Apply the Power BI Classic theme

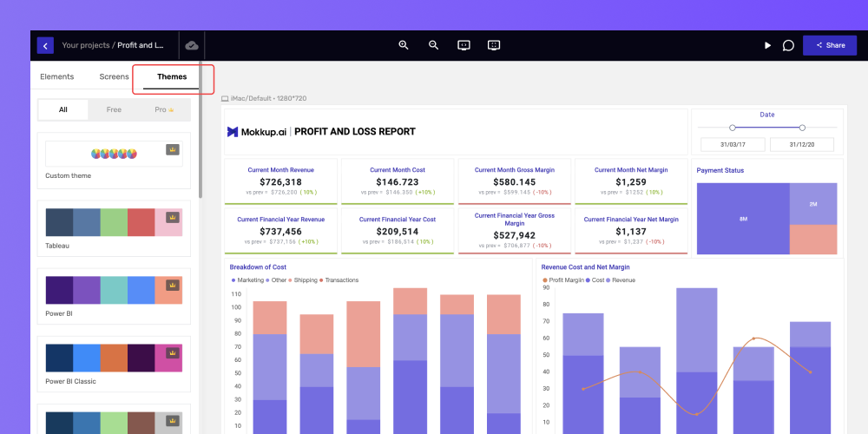[x=114, y=365]
